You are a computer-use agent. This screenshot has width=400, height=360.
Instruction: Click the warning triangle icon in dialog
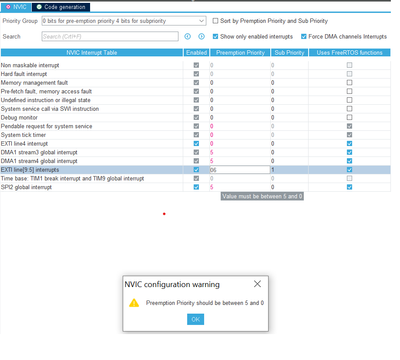click(134, 303)
